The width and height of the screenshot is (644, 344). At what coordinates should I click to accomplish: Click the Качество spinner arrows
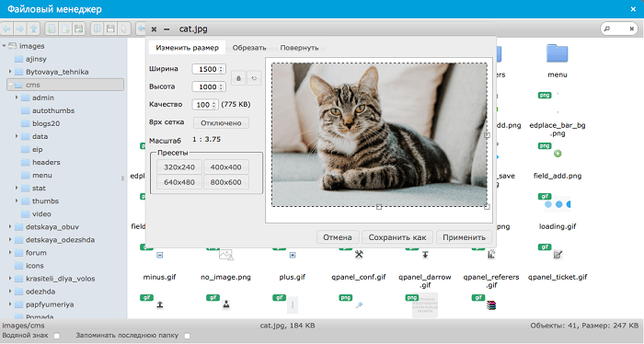214,105
